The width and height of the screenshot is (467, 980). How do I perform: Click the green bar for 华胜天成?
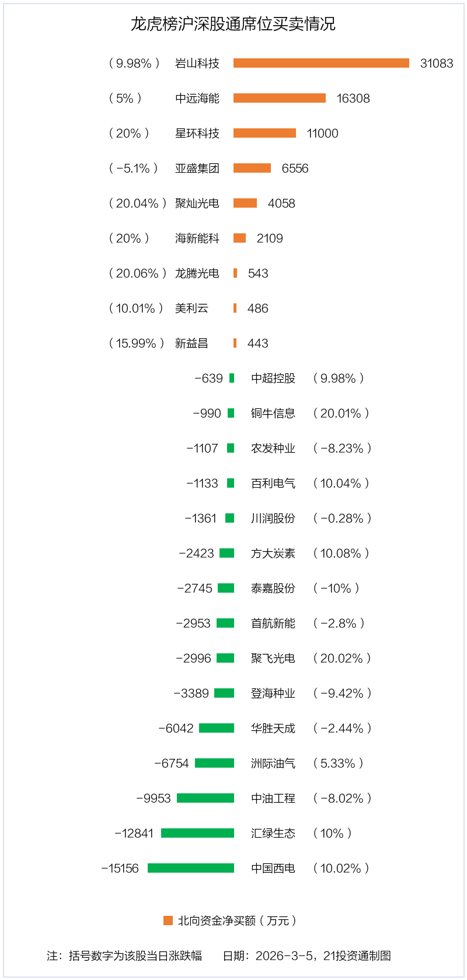217,728
